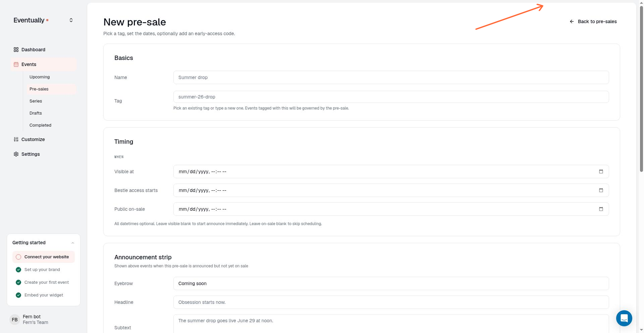Open the Eventually workspace switcher
The width and height of the screenshot is (644, 333).
point(71,20)
